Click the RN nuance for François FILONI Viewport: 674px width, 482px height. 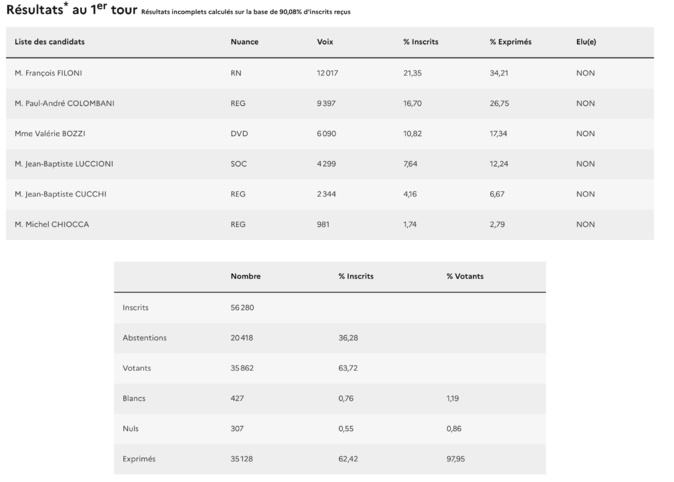click(236, 73)
